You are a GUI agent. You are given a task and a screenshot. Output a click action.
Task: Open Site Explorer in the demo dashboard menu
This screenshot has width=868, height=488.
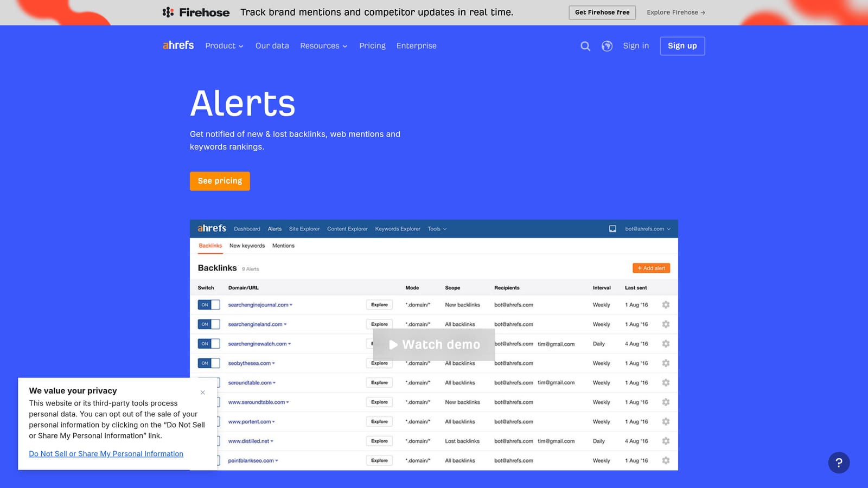[x=304, y=229]
